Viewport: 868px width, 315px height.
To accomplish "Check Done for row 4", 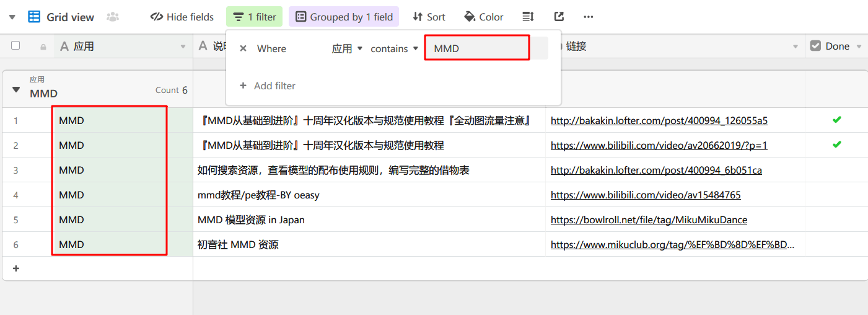I will 836,195.
